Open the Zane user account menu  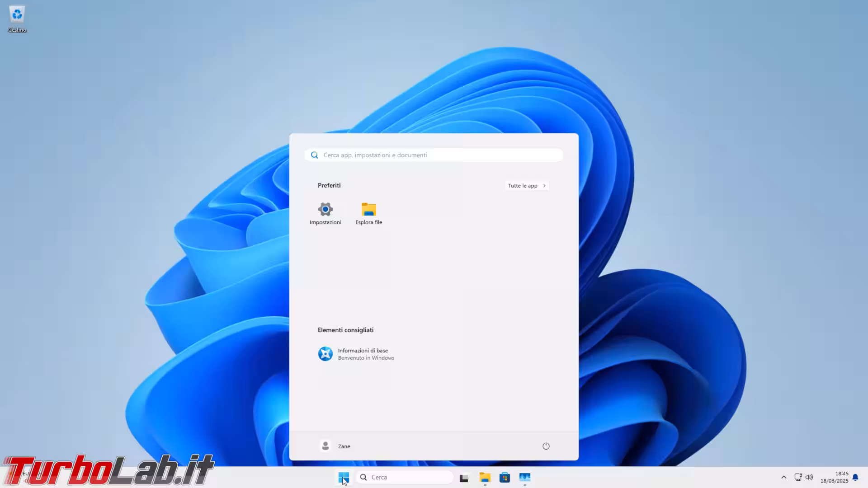coord(335,446)
